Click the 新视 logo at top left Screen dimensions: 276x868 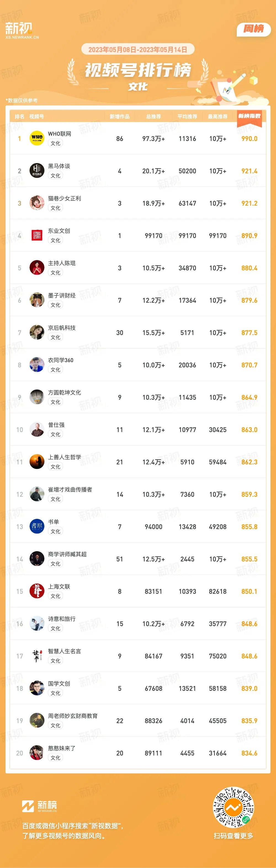pyautogui.click(x=22, y=30)
